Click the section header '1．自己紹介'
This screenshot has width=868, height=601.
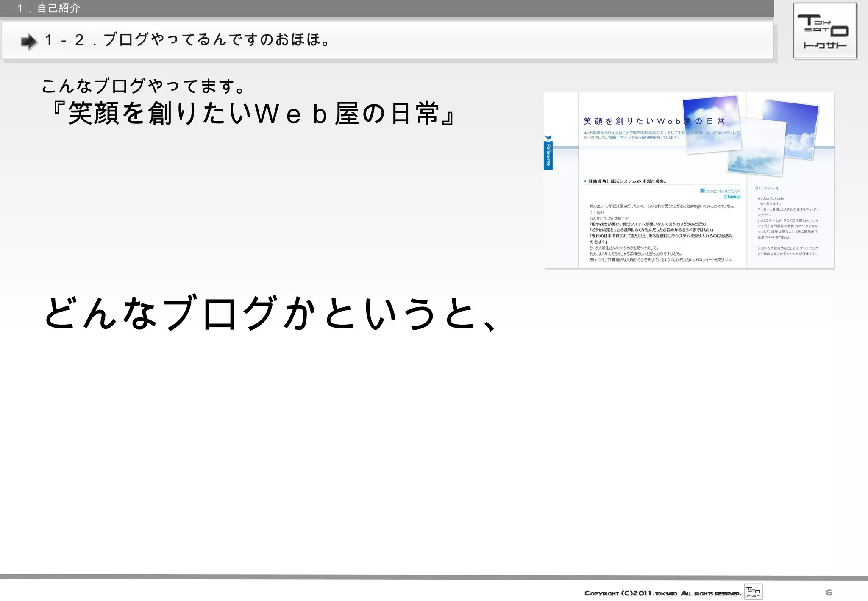coord(49,8)
